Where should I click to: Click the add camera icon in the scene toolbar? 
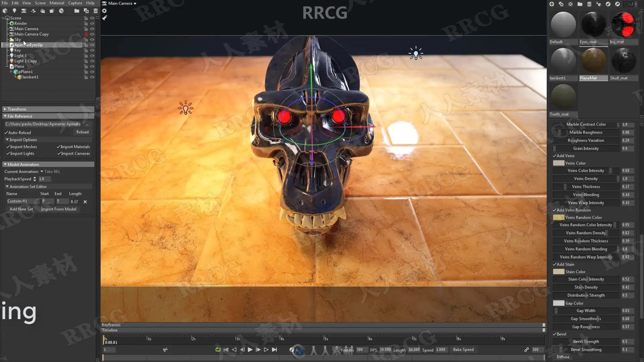coord(24,11)
